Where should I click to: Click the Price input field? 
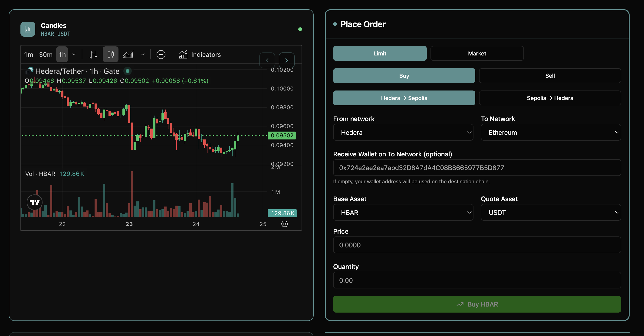(477, 245)
